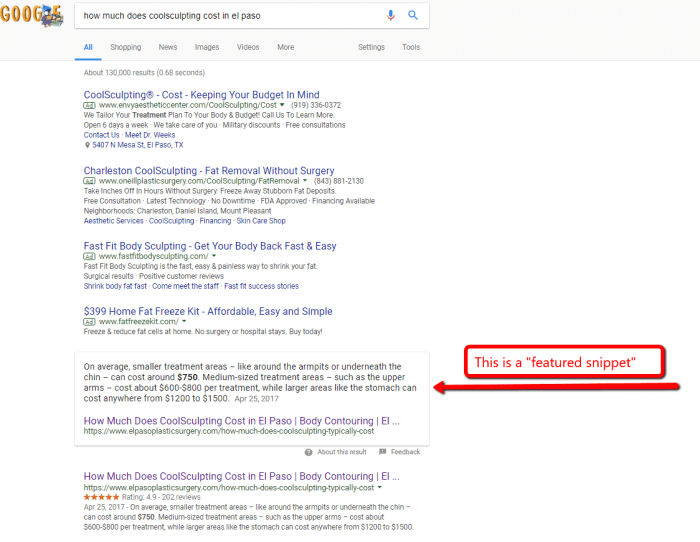Click the bold $750 in featured snippet
Image resolution: width=700 pixels, height=542 pixels.
click(x=188, y=377)
